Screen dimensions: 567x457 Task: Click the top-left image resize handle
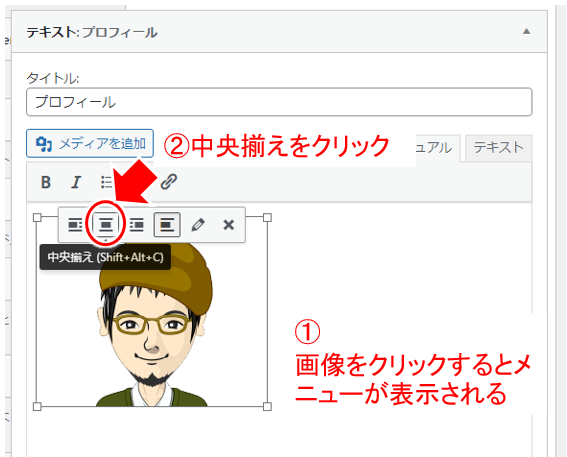pyautogui.click(x=37, y=217)
